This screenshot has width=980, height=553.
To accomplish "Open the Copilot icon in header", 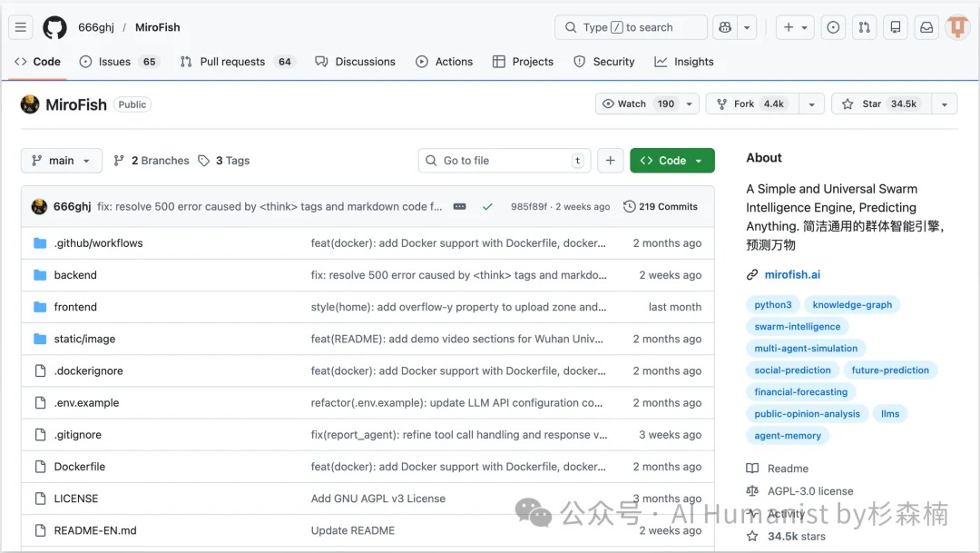I will tap(724, 27).
